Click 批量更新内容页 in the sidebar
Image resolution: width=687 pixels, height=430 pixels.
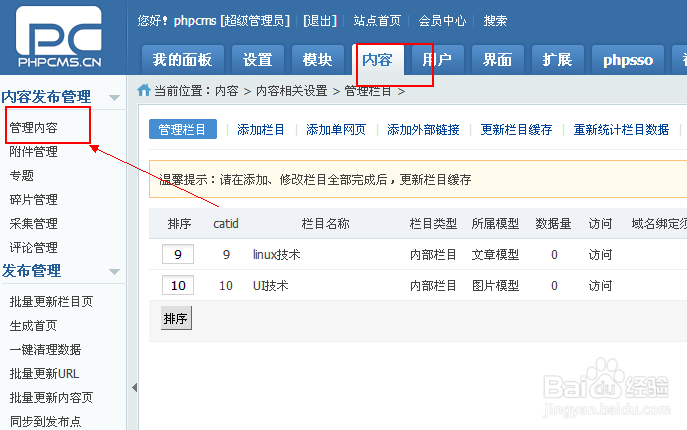[51, 398]
